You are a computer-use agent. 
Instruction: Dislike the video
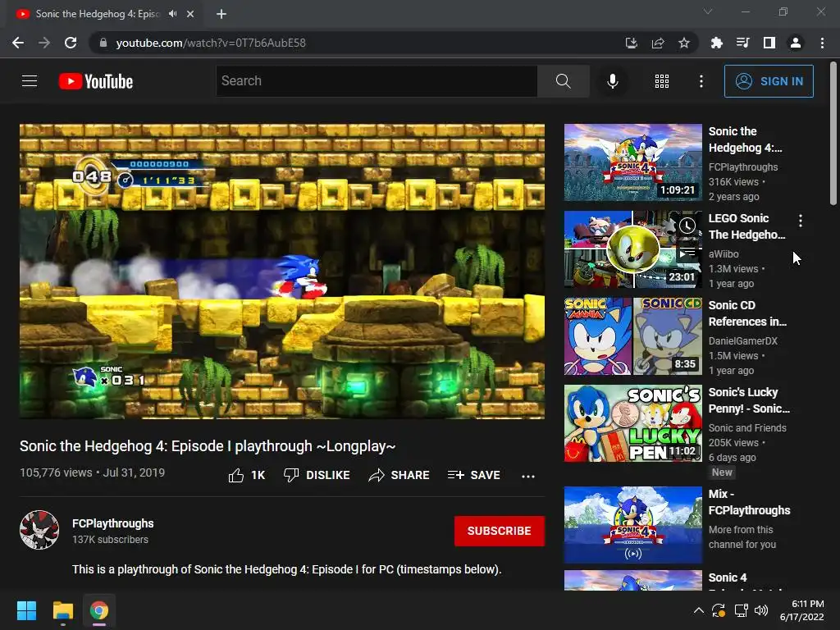pyautogui.click(x=317, y=475)
